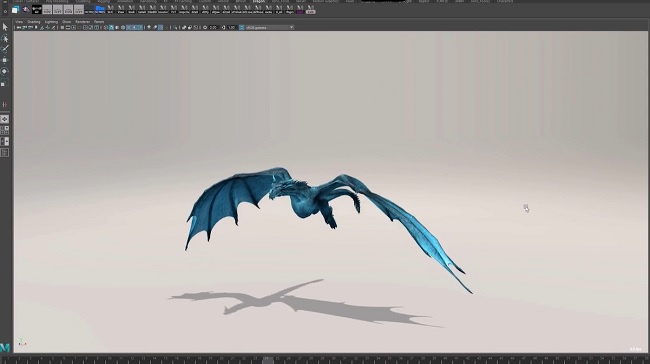Click the Grease Pencil icon in panel toolbar
This screenshot has height=364, width=650.
[x=53, y=27]
